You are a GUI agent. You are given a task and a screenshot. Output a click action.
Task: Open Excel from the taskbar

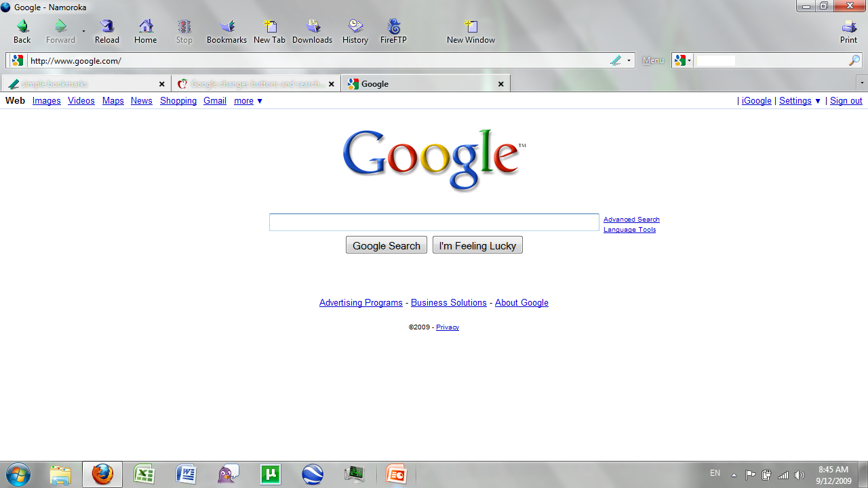pos(144,474)
